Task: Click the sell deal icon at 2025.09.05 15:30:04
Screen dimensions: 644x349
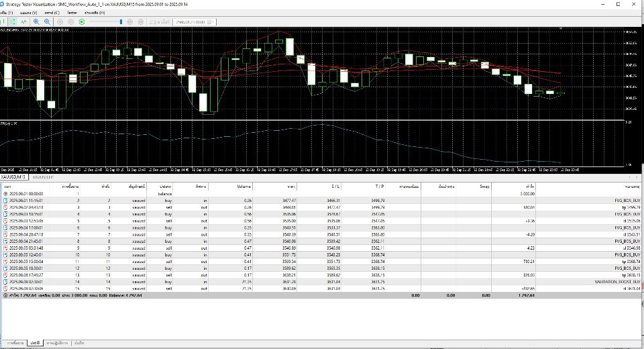Action: click(x=5, y=262)
